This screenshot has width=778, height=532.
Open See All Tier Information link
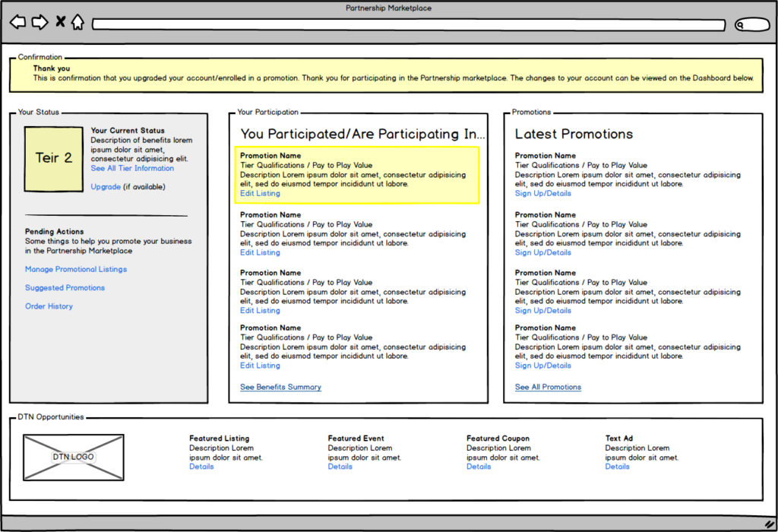132,169
